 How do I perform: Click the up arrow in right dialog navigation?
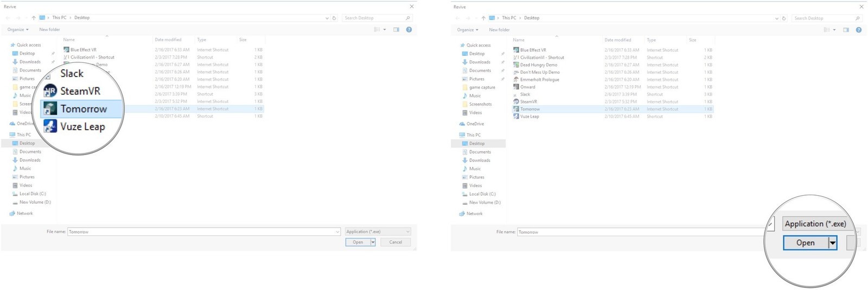pyautogui.click(x=483, y=18)
